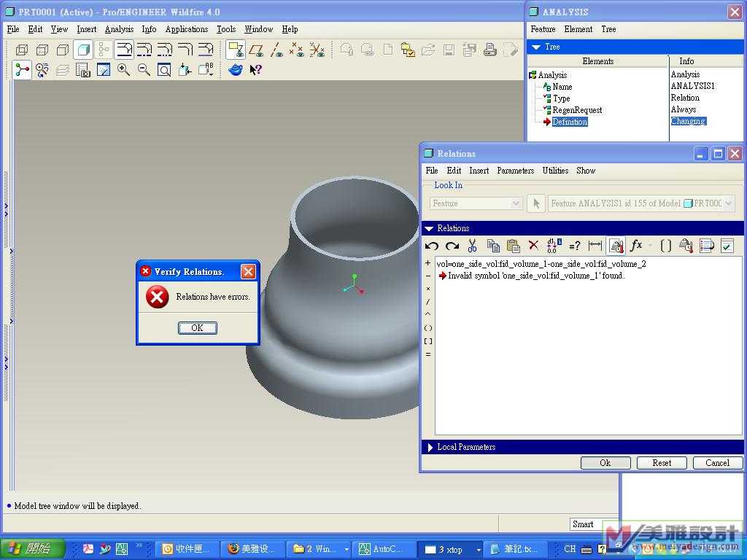Click the scissors Cut icon in Relations

(x=472, y=246)
